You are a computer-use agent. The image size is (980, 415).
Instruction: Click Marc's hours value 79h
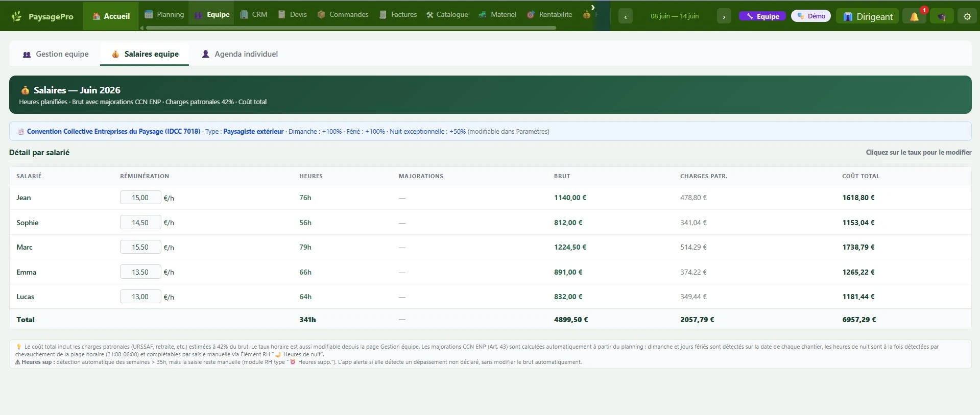click(305, 247)
